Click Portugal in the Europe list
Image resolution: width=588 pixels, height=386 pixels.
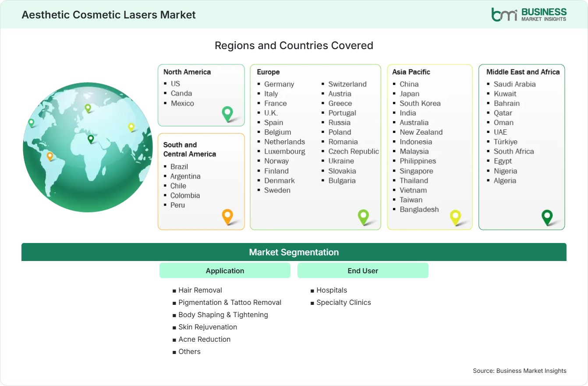[342, 113]
